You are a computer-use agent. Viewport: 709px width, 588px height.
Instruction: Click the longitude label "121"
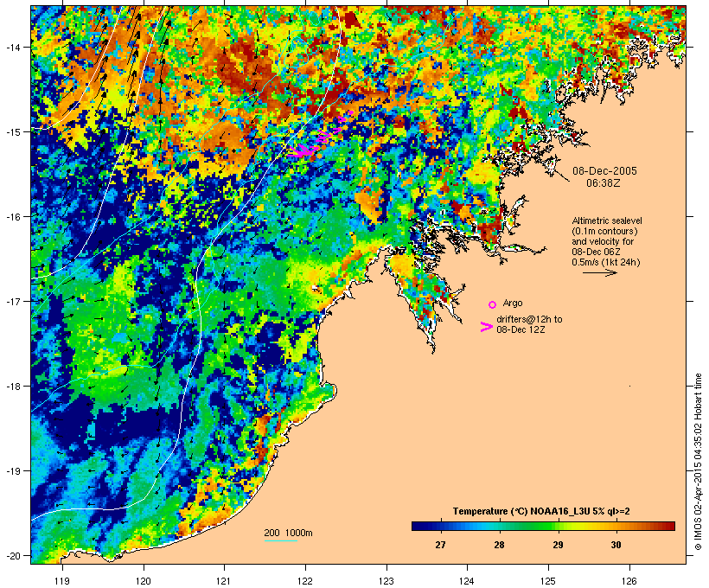point(224,581)
